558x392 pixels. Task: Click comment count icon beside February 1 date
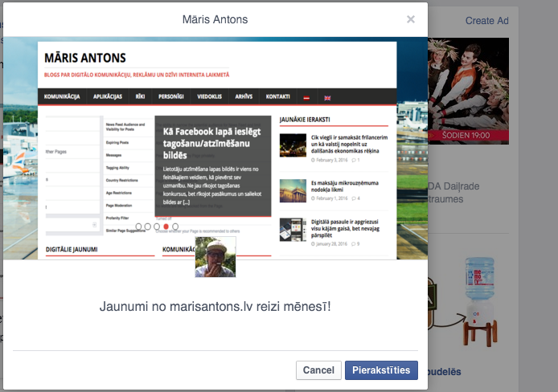(355, 198)
